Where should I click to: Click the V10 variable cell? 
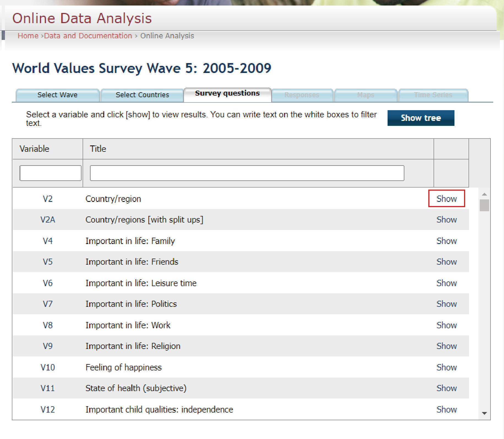pyautogui.click(x=48, y=367)
